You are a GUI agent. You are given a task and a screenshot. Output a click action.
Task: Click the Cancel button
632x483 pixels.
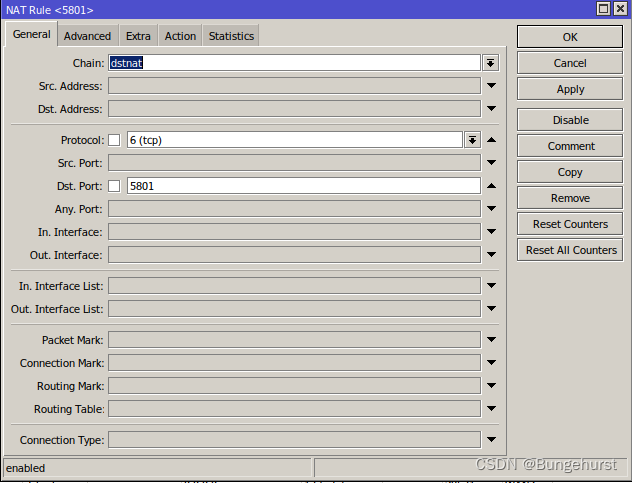[570, 63]
